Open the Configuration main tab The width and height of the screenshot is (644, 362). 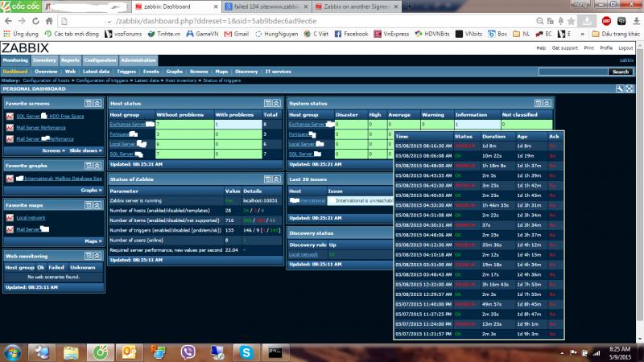click(x=100, y=60)
